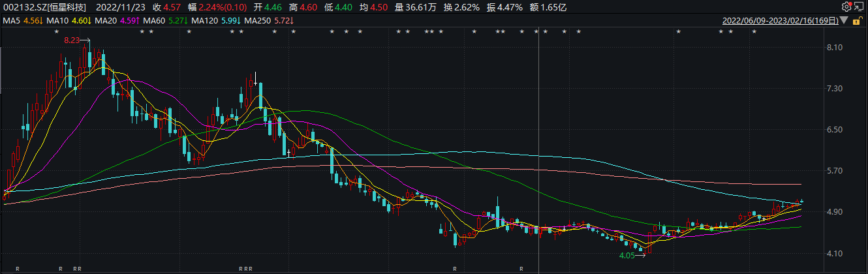Select the MA5 4.56 indicator label
Viewport: 868px width, 274px height.
click(23, 21)
